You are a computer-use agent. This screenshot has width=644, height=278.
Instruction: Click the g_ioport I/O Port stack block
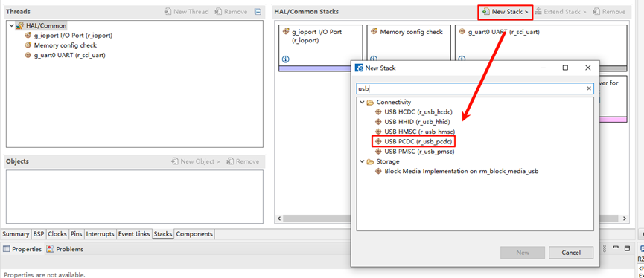(x=321, y=48)
